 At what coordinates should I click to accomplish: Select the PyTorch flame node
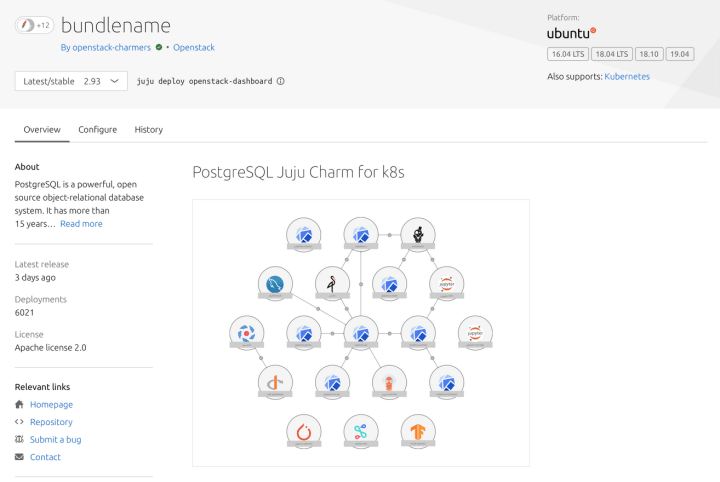(304, 432)
